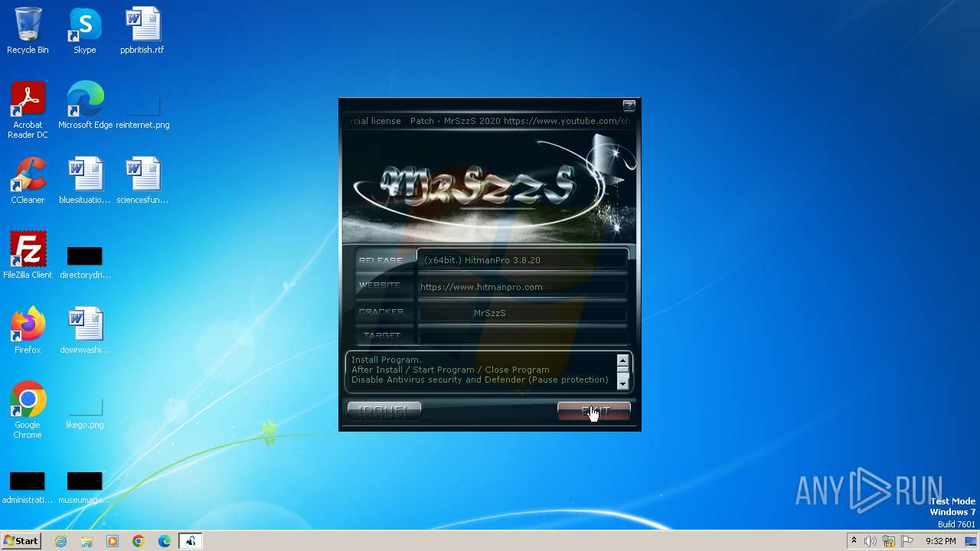The height and width of the screenshot is (551, 980).
Task: Click the 'Install Program.' instruction line
Action: (x=387, y=360)
